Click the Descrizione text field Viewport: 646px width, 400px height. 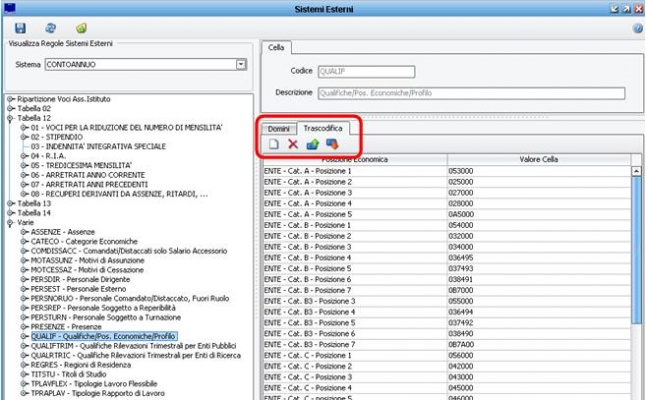click(x=470, y=93)
